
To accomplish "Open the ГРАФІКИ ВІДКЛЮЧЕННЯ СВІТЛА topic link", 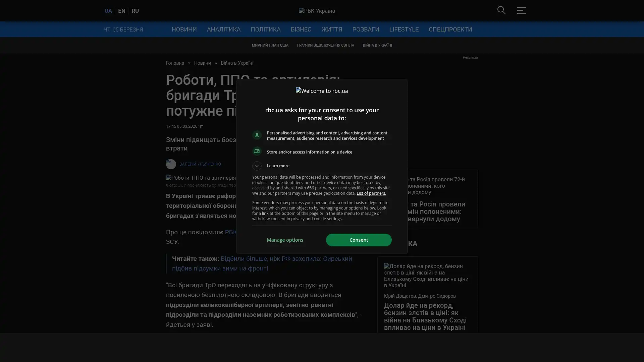I will 325,45.
